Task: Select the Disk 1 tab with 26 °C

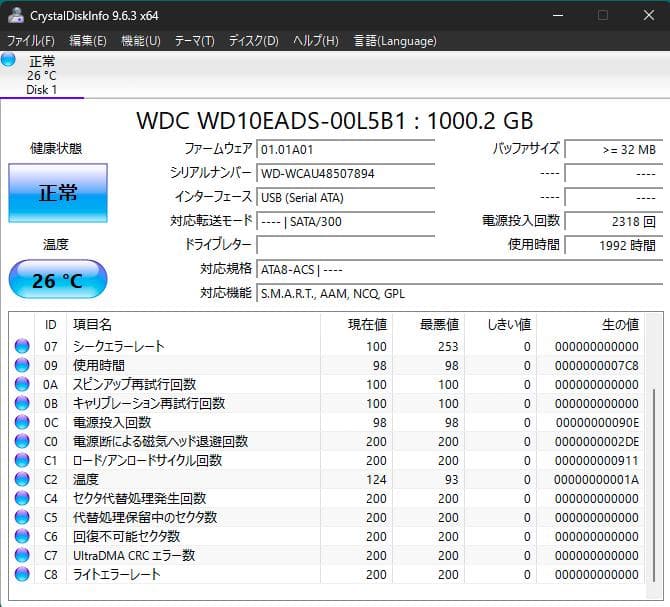Action: click(x=41, y=75)
